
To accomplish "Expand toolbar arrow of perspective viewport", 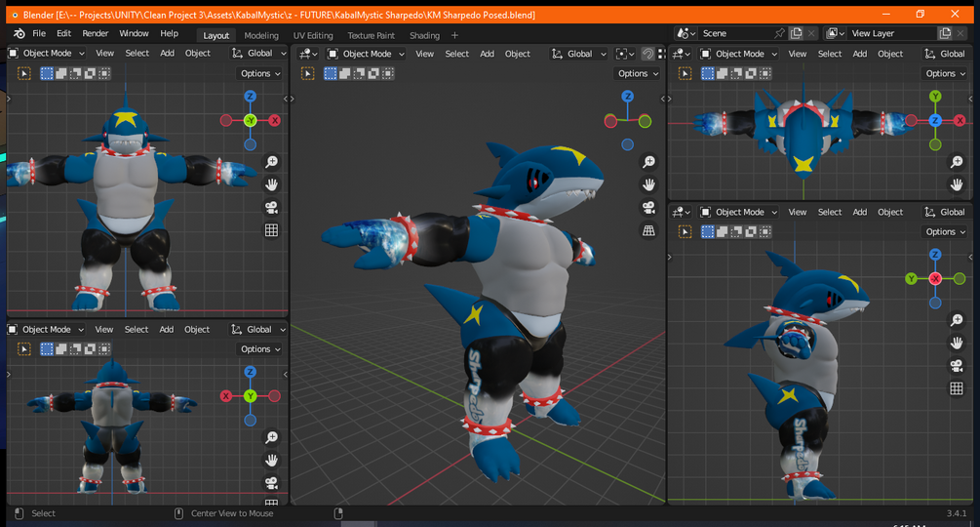I will coord(292,99).
